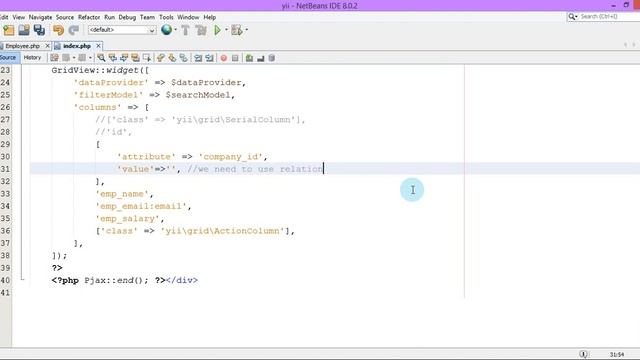Viewport: 640px width, 360px height.
Task: Click the search magnifier dropdown icon
Action: (x=573, y=17)
